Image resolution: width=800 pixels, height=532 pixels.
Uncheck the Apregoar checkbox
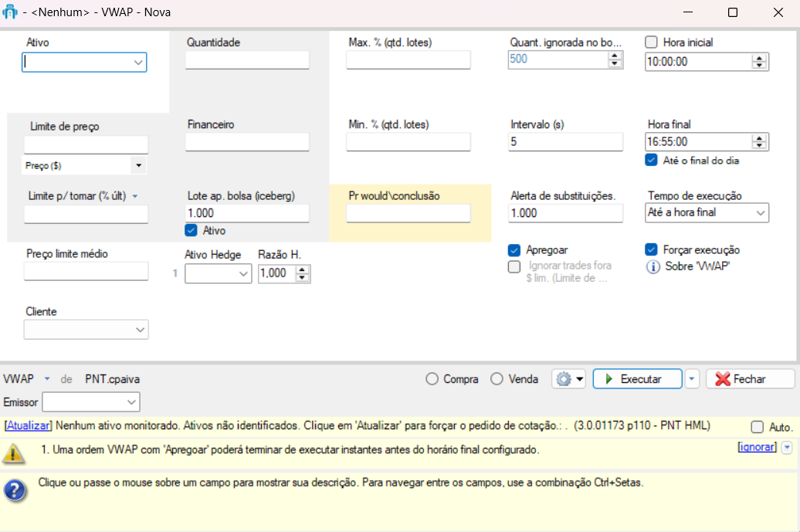(x=514, y=250)
